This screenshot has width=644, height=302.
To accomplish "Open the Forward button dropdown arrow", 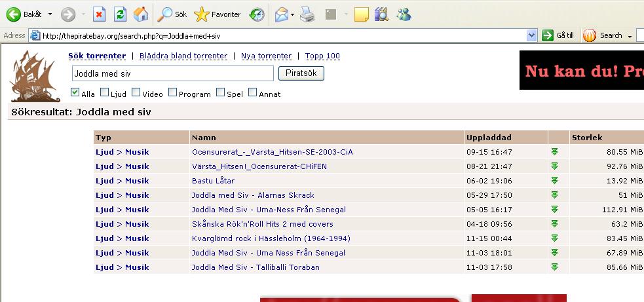I will point(83,14).
